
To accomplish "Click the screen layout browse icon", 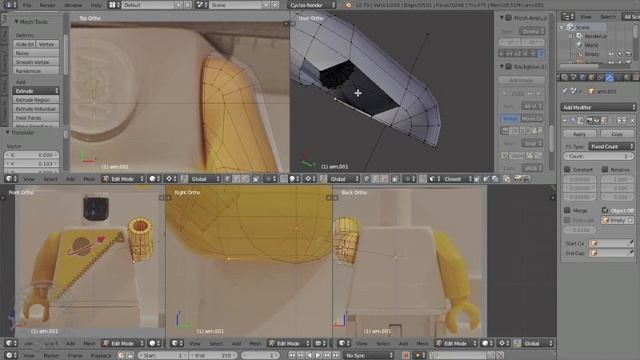I will (x=114, y=5).
